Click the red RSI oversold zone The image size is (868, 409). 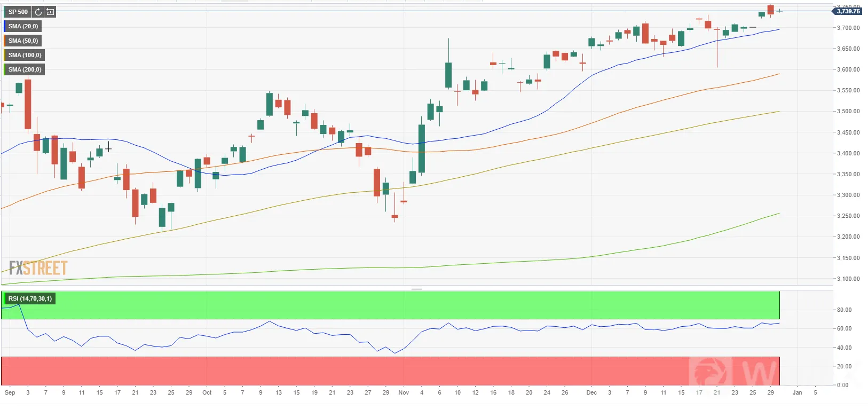point(390,371)
